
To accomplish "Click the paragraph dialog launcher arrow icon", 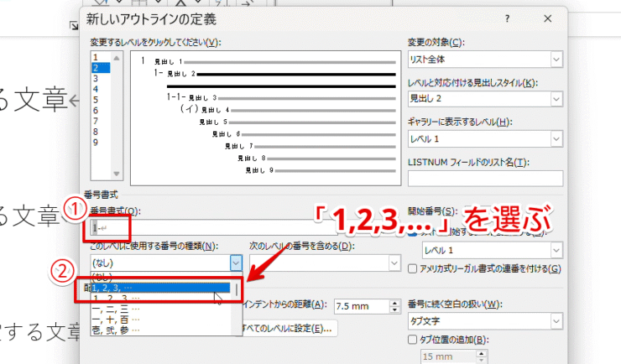I will coord(74,26).
